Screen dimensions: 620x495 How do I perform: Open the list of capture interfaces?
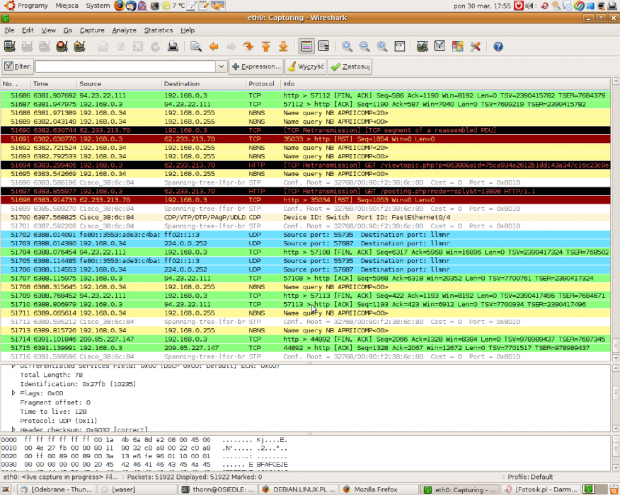(9, 47)
